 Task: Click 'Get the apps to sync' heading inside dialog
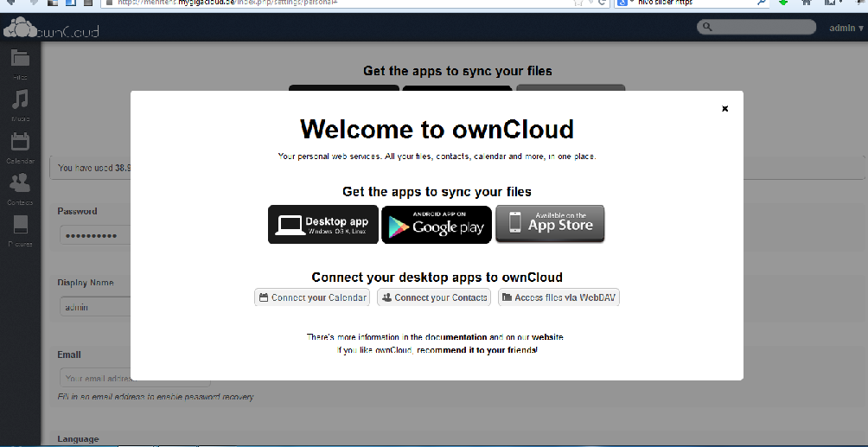click(x=437, y=192)
